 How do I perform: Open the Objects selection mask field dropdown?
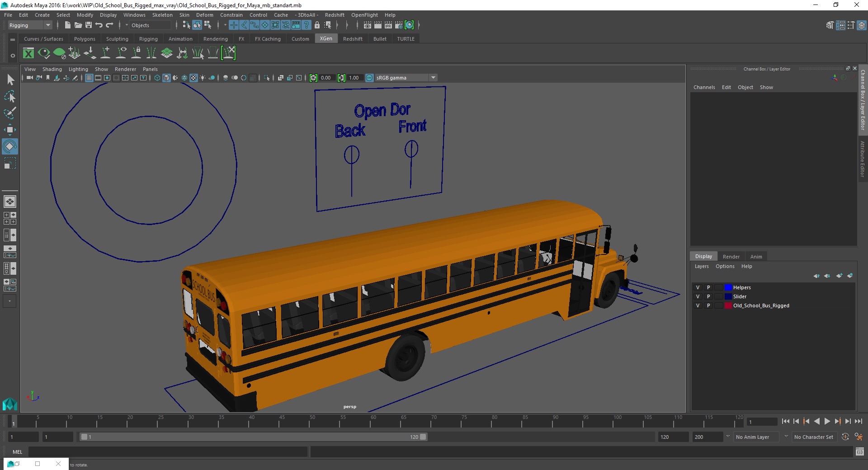tap(149, 25)
